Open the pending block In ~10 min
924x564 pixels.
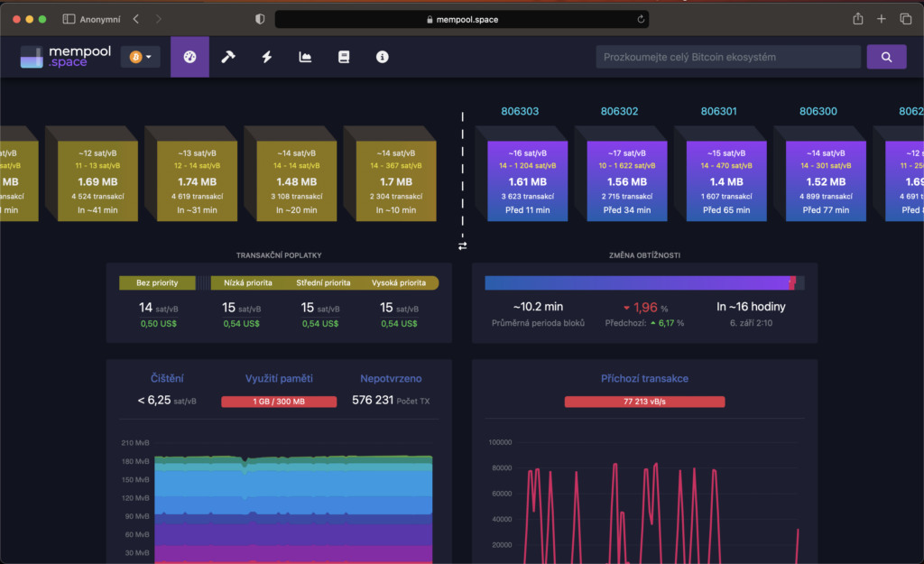pyautogui.click(x=396, y=180)
